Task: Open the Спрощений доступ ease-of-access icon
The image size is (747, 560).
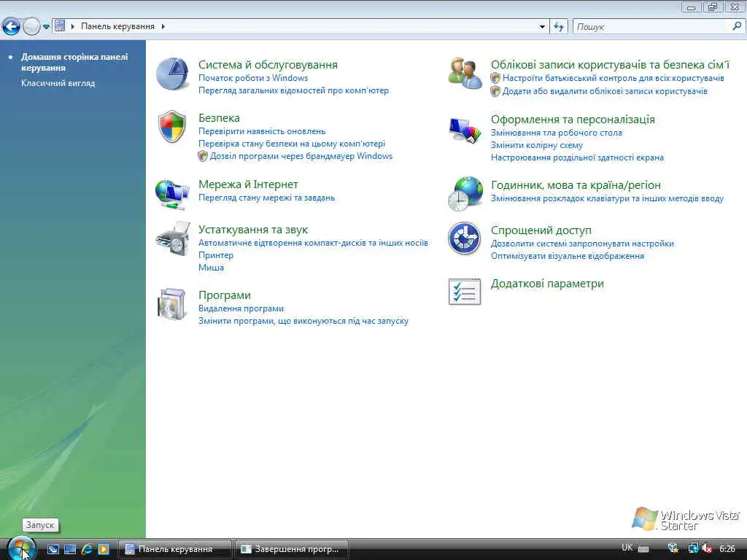Action: click(464, 238)
